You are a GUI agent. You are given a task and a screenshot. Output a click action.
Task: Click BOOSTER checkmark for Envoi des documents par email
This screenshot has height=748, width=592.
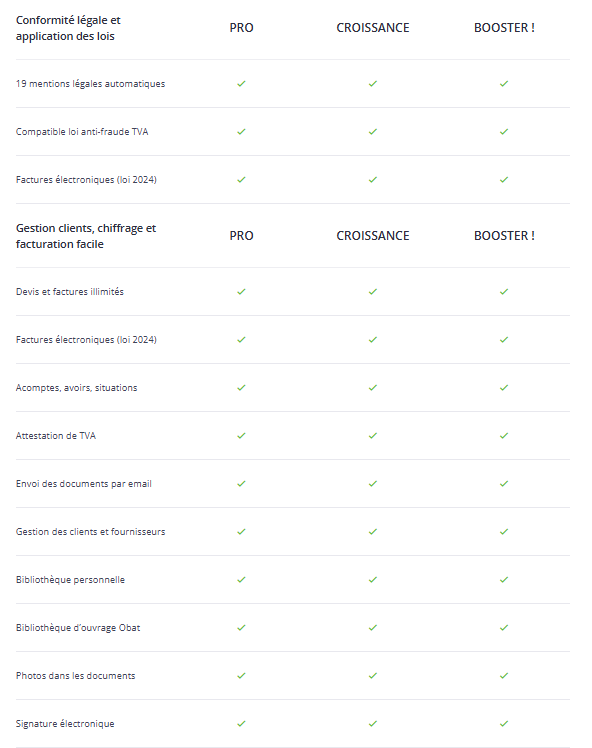[504, 483]
